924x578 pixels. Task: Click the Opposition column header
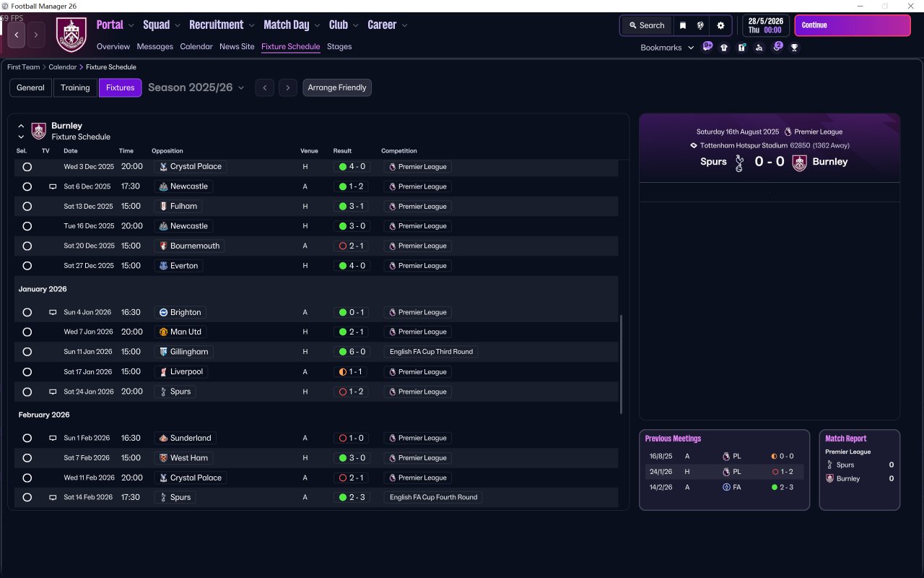[x=167, y=151]
